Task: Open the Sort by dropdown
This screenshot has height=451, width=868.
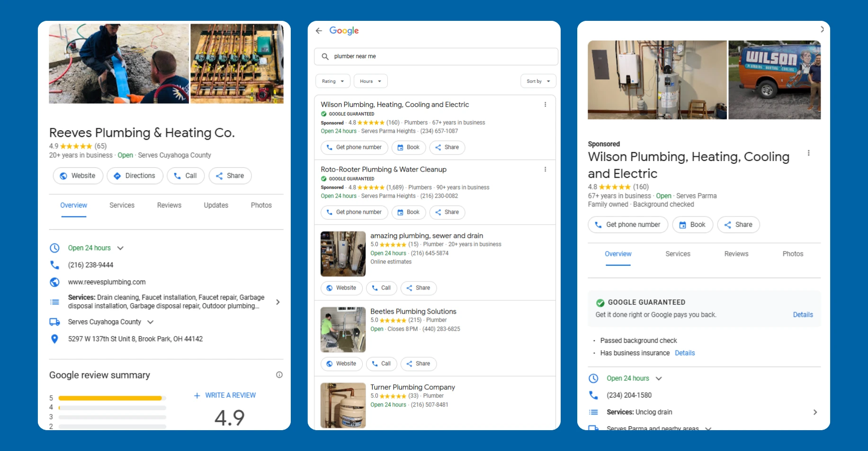Action: 538,81
